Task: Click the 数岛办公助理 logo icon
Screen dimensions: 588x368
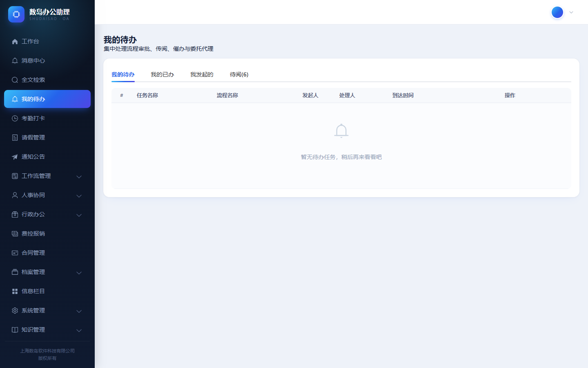Action: point(16,14)
